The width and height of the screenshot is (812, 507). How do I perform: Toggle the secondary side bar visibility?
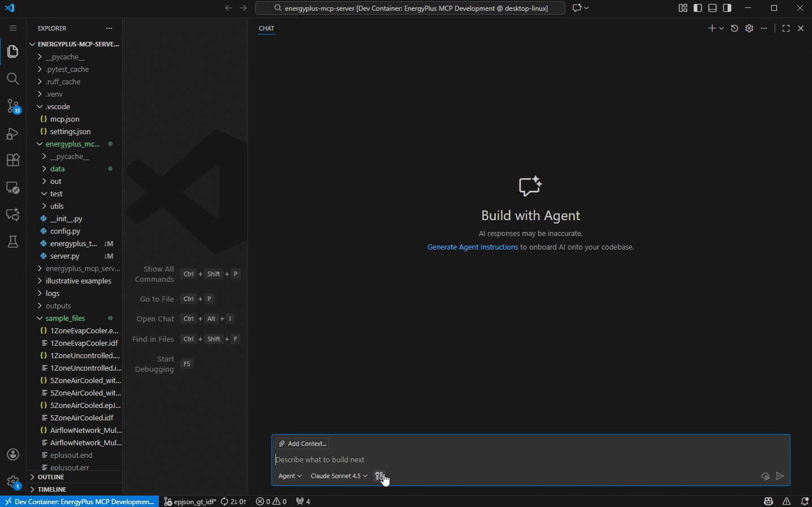coord(727,8)
